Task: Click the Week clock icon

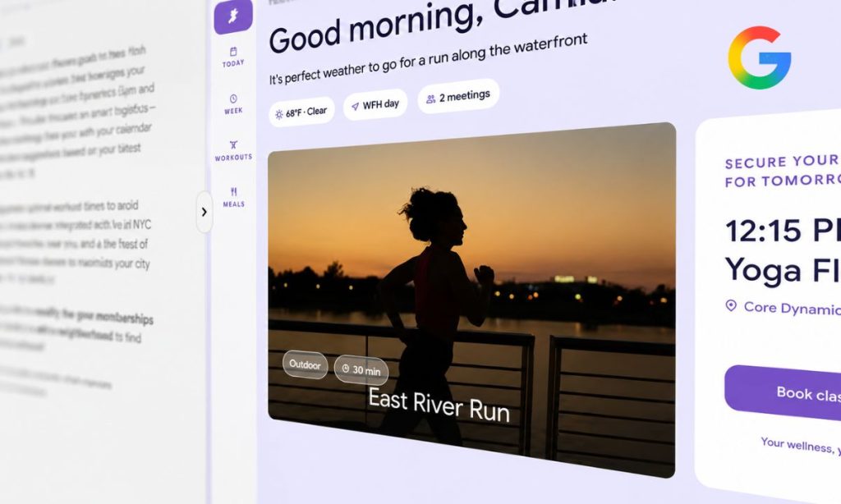Action: click(233, 99)
